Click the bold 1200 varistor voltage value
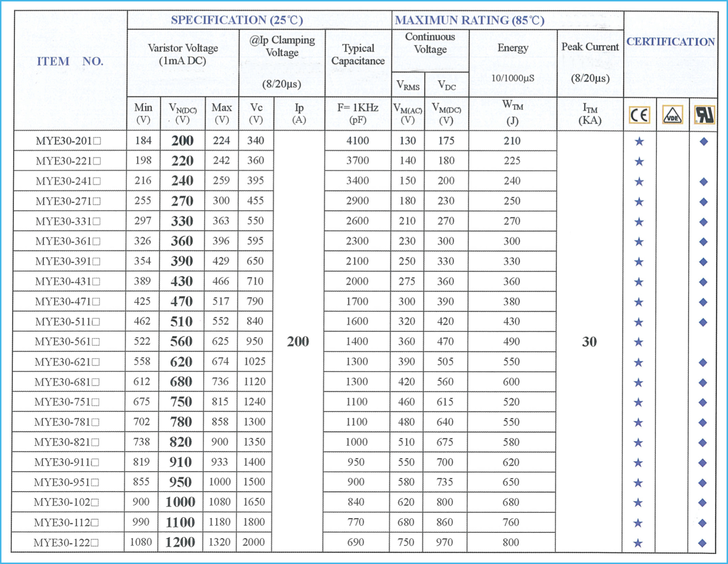The width and height of the screenshot is (728, 564). point(180,542)
